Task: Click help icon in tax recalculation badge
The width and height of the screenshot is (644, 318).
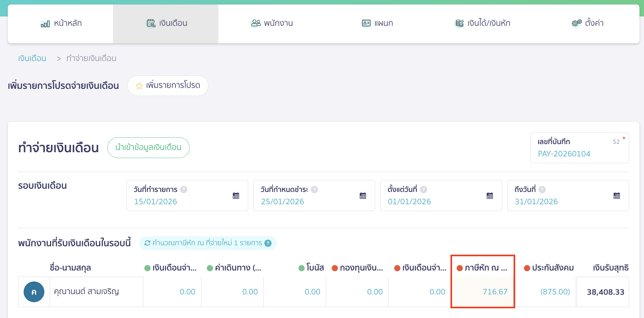Action: click(268, 243)
